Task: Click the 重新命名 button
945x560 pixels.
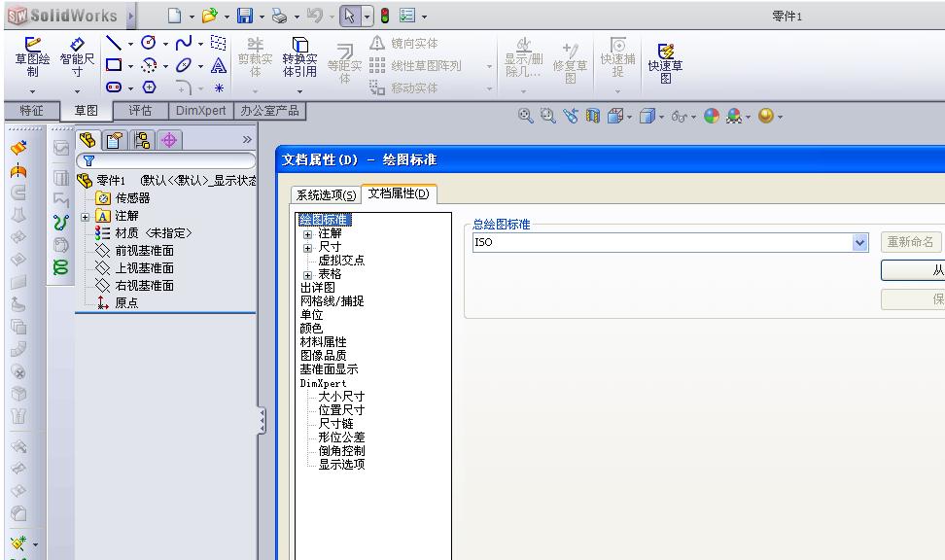Action: 910,242
